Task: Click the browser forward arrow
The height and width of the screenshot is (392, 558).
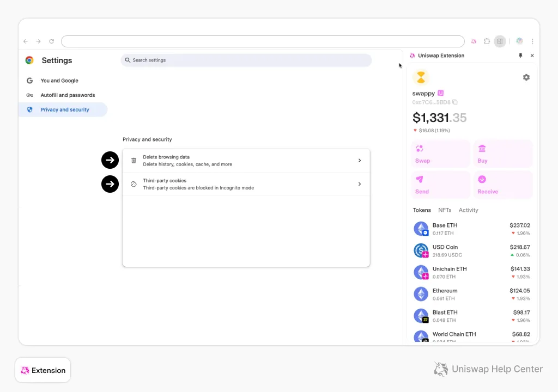Action: tap(39, 41)
